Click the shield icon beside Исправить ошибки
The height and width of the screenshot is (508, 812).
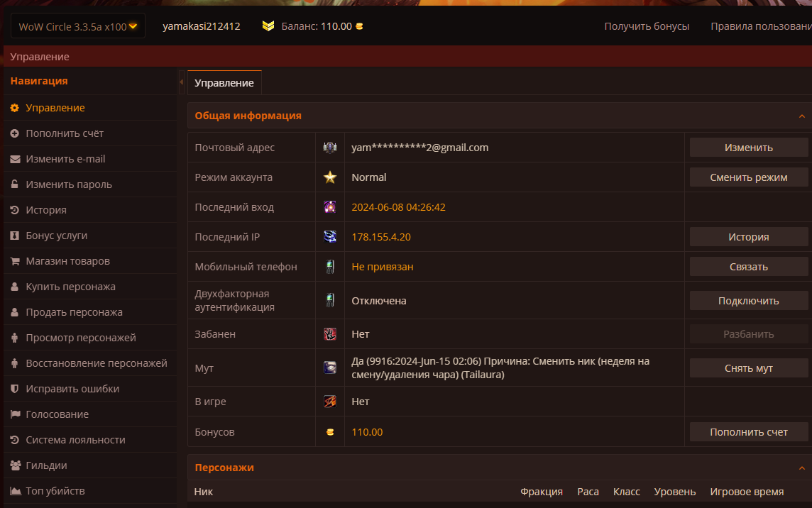pos(14,388)
